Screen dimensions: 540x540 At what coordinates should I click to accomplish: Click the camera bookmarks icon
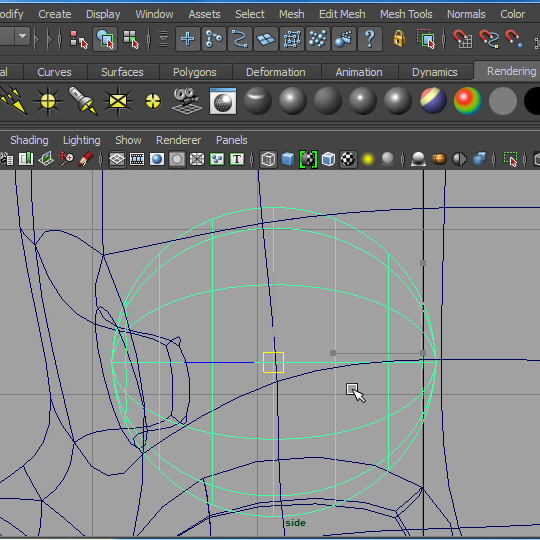point(26,159)
